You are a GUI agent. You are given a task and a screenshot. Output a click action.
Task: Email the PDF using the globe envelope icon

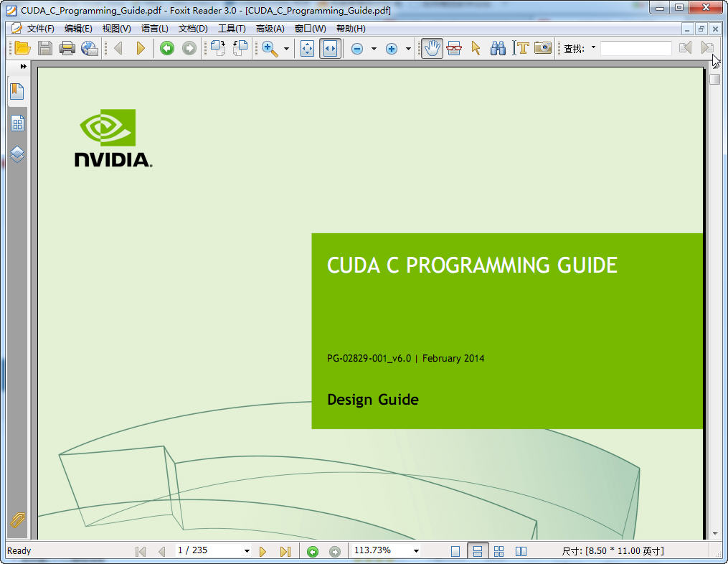click(90, 48)
